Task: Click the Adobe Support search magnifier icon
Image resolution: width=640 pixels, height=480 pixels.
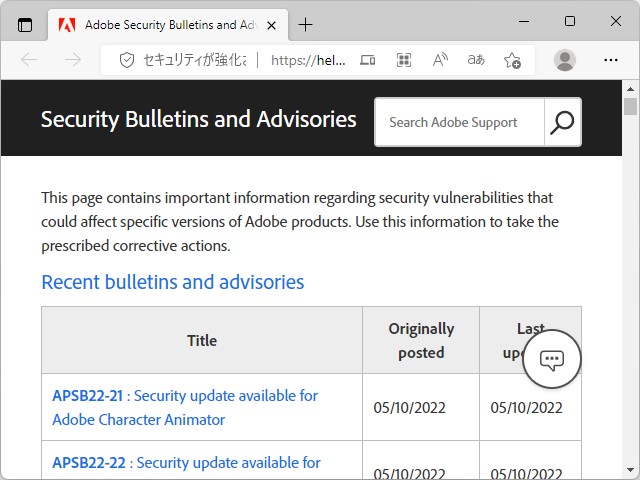Action: point(563,122)
